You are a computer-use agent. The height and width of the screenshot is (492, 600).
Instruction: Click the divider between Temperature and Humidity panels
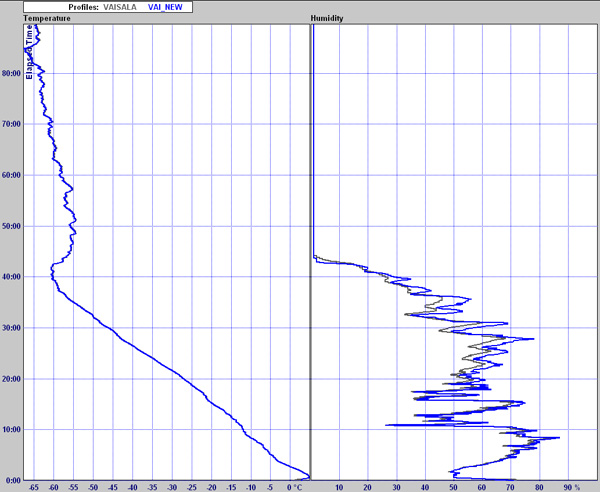coord(312,250)
